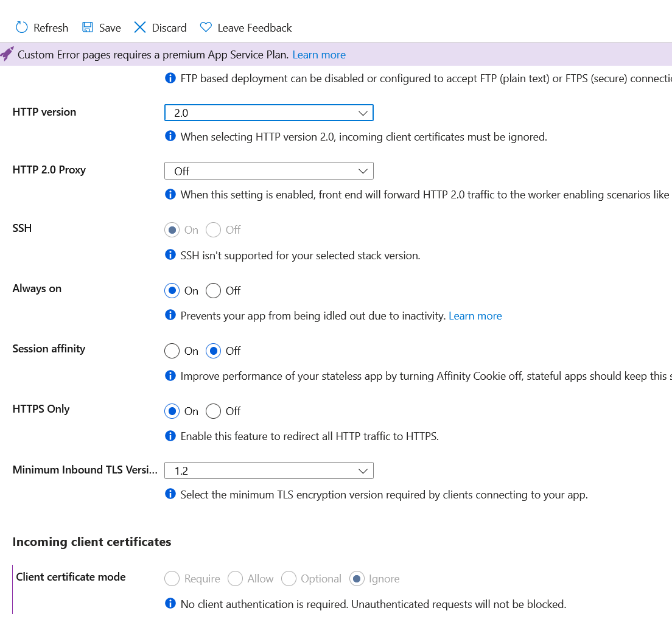The height and width of the screenshot is (622, 672).
Task: Turn Always on to On
Action: pyautogui.click(x=172, y=290)
